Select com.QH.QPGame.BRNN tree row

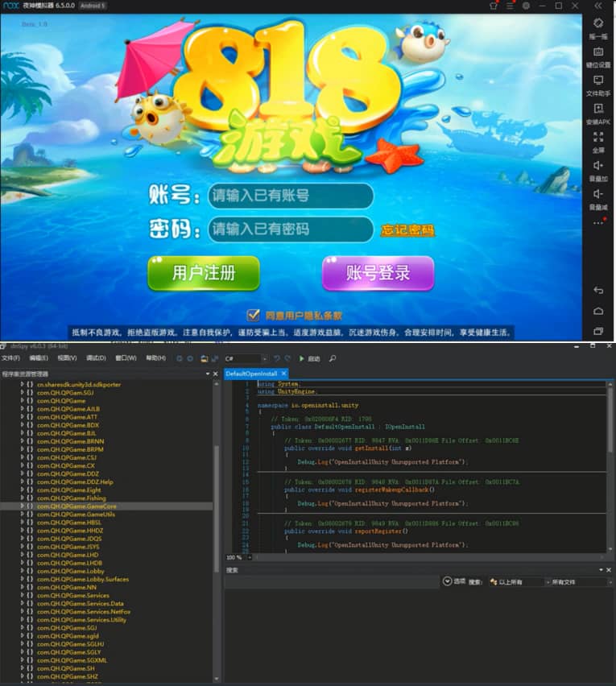point(70,441)
